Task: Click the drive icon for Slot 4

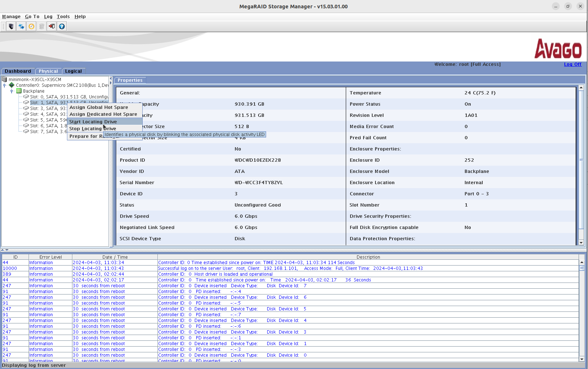Action: pyautogui.click(x=26, y=114)
